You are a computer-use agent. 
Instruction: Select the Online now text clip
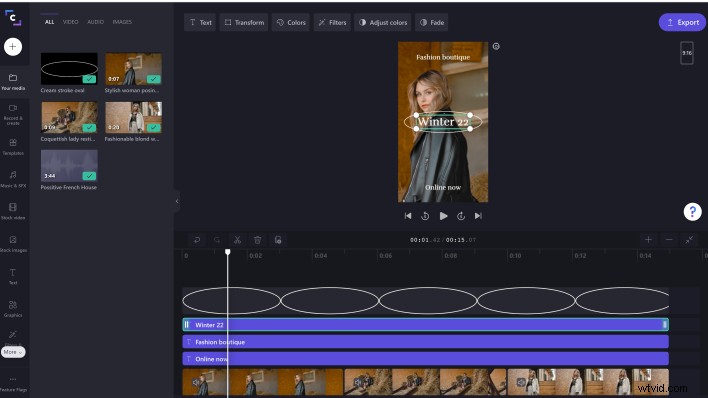pos(425,359)
